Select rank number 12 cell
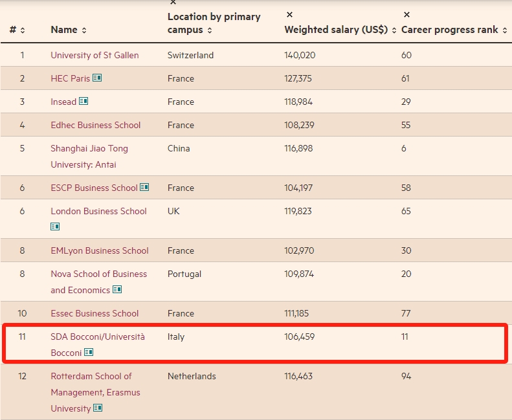This screenshot has width=512, height=420. (22, 376)
